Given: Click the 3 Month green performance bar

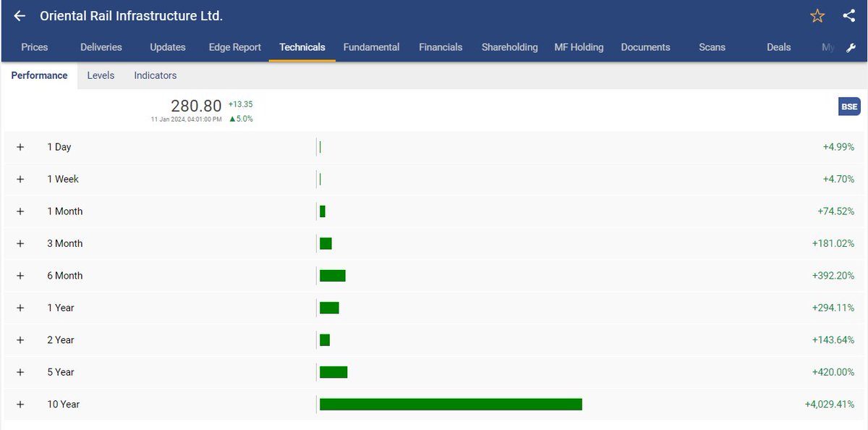Looking at the screenshot, I should click(325, 243).
